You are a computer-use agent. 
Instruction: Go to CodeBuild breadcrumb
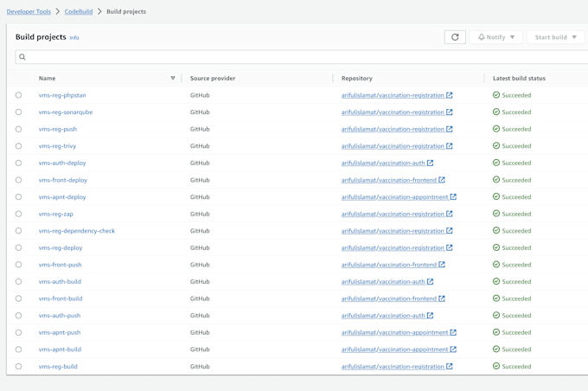[x=79, y=11]
